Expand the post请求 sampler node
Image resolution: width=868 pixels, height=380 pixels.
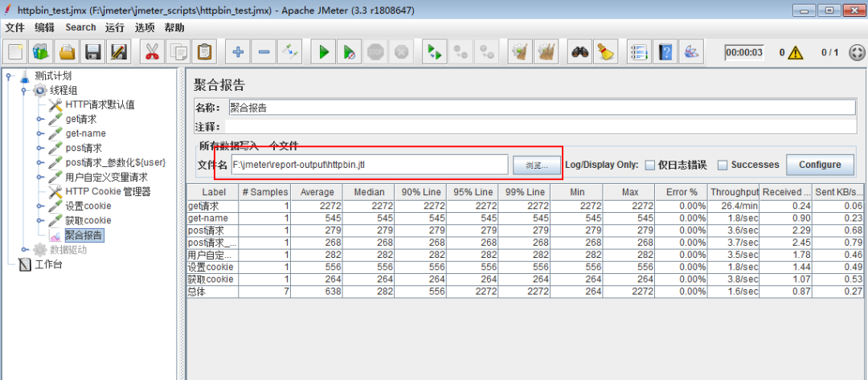click(40, 148)
